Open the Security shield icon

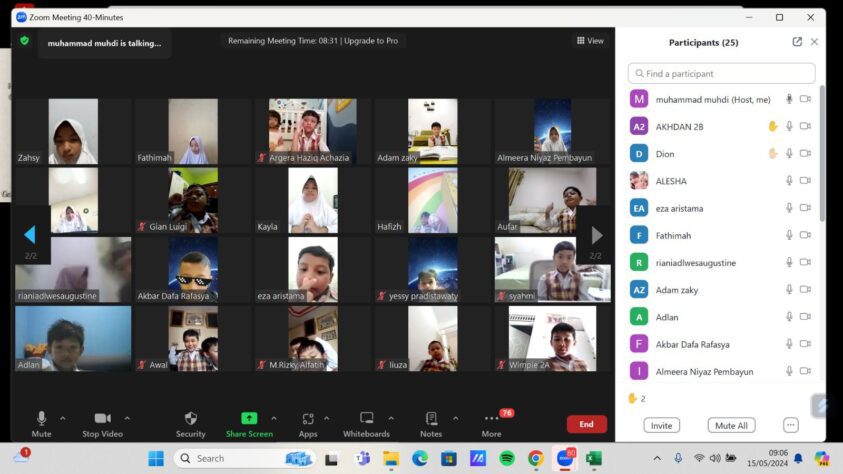tap(190, 418)
